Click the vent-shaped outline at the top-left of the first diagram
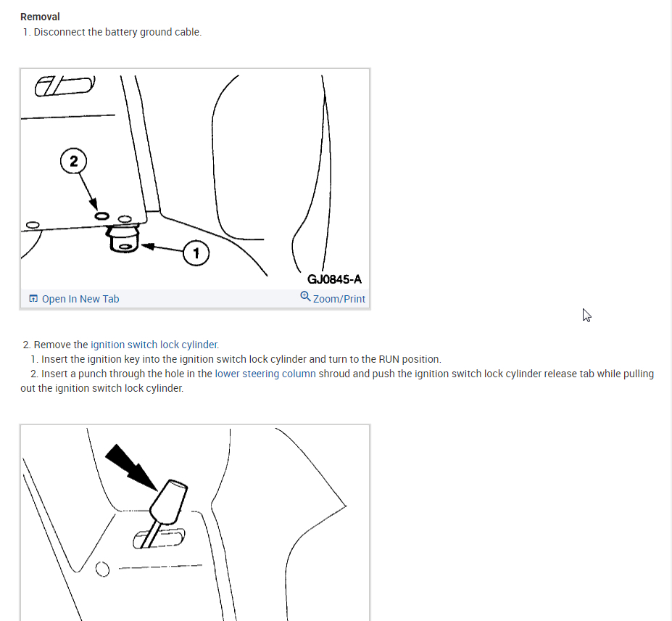 click(65, 86)
